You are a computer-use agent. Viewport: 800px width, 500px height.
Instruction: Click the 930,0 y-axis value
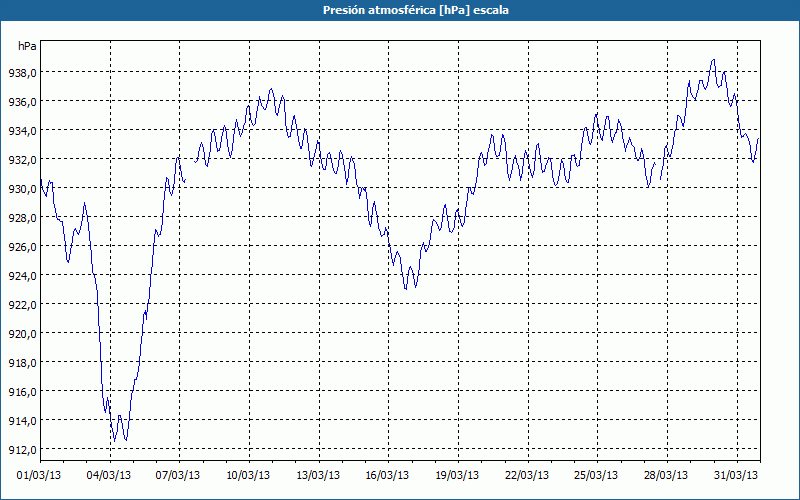pos(22,189)
